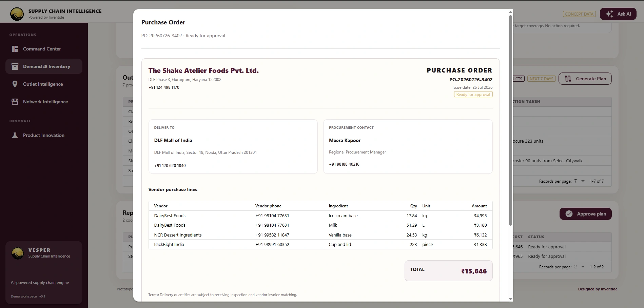The height and width of the screenshot is (308, 644).
Task: Click the Generate Plan button
Action: [585, 79]
